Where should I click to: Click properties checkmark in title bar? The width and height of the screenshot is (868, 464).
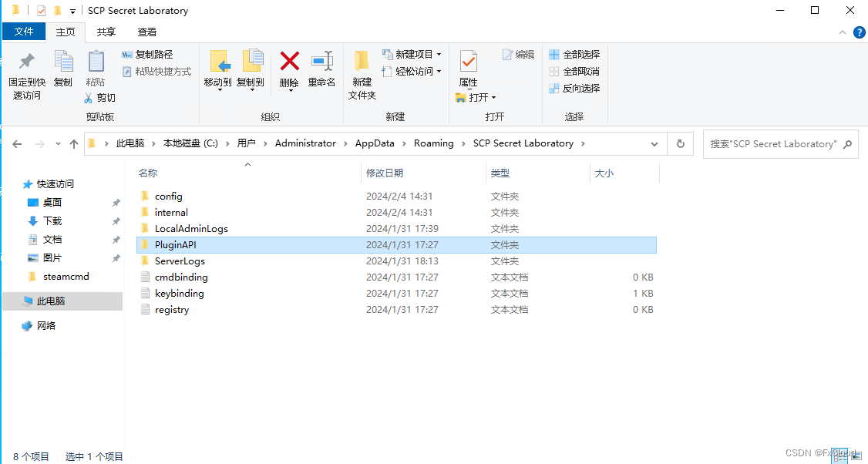pyautogui.click(x=41, y=11)
